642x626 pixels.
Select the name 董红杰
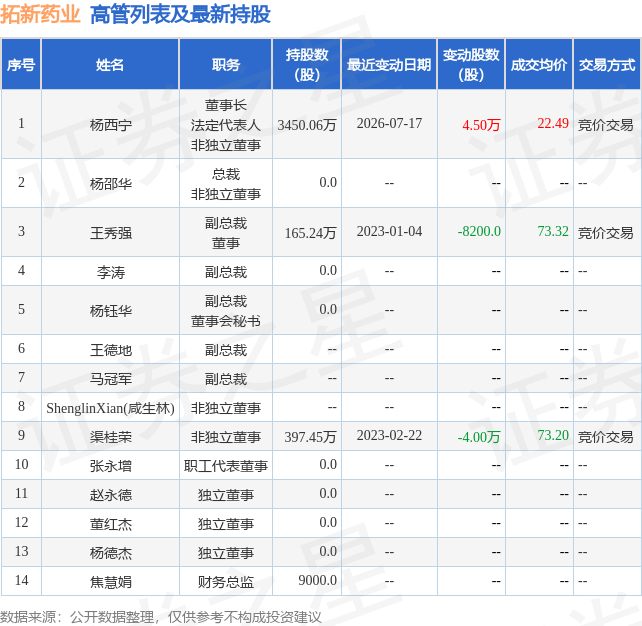click(111, 524)
